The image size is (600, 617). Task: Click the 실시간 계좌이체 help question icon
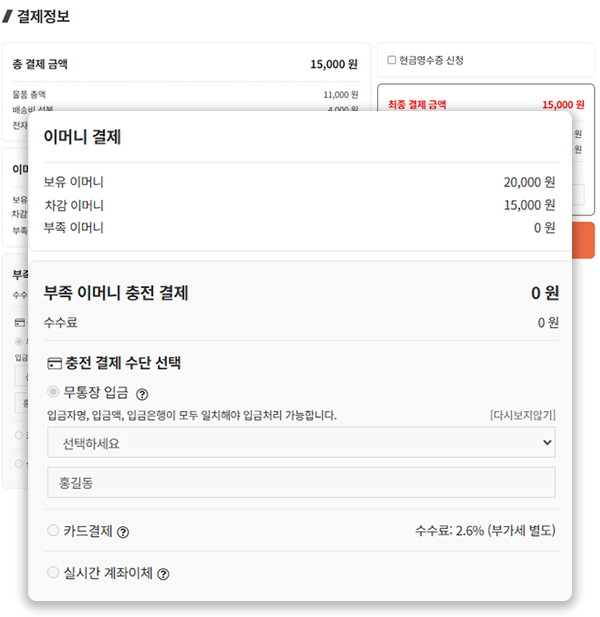[x=163, y=574]
